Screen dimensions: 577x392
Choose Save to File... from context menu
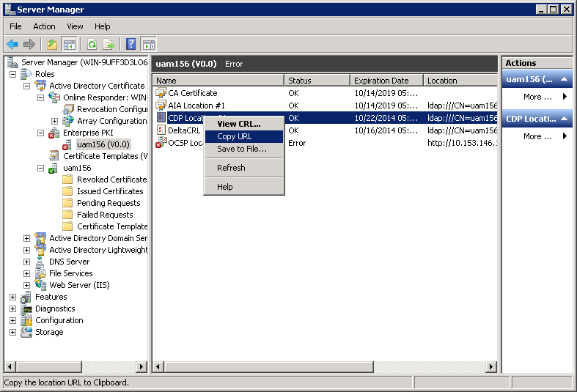[x=244, y=149]
